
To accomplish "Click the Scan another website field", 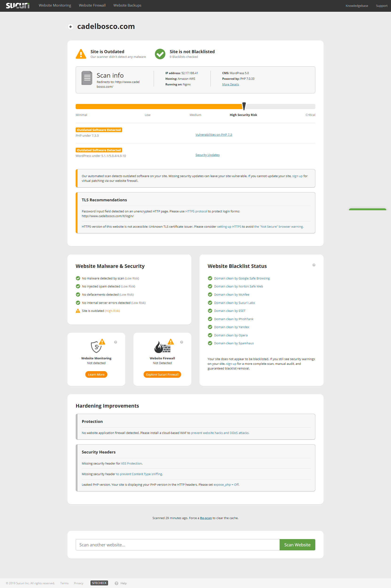I will point(178,544).
